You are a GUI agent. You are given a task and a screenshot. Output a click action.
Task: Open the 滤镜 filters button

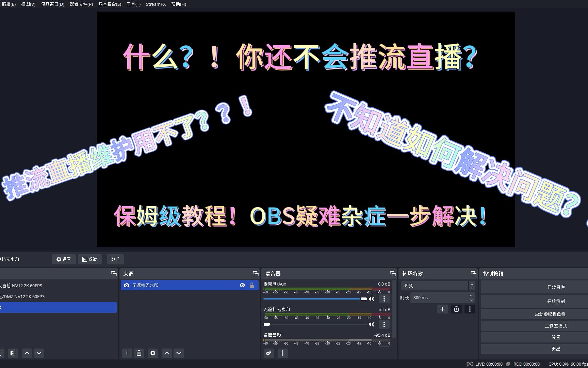pos(89,259)
